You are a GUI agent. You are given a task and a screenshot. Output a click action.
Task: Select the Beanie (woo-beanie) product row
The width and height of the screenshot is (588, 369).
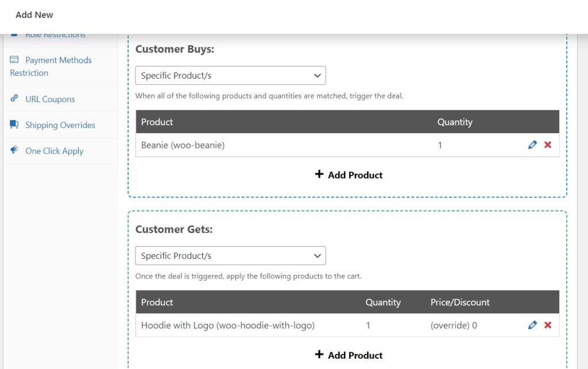(183, 145)
